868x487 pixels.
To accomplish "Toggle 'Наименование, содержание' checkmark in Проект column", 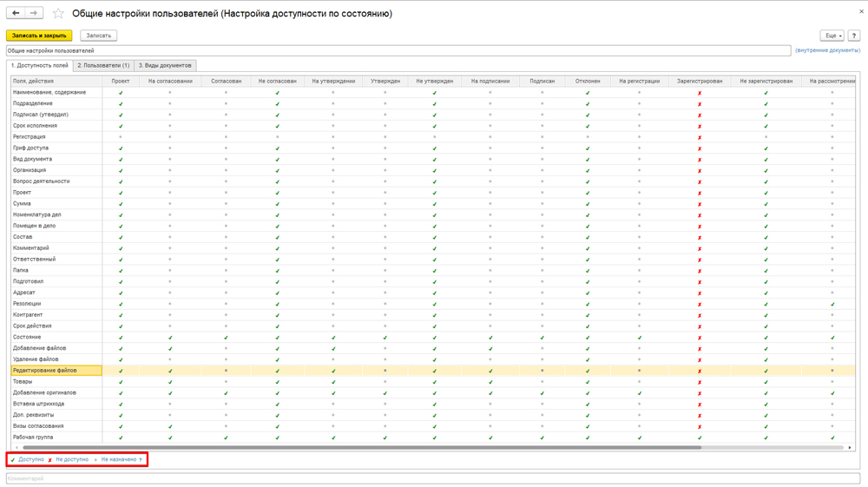I will tap(121, 93).
